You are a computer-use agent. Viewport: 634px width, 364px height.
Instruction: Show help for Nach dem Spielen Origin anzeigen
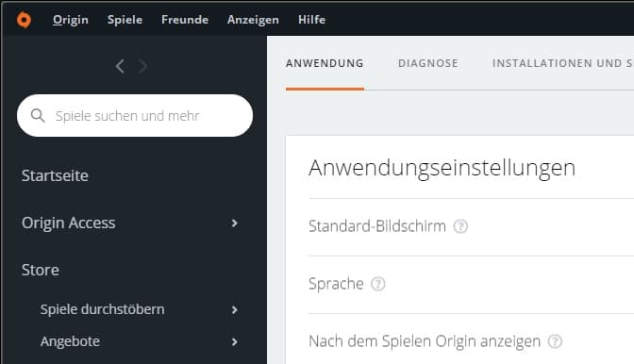click(x=555, y=341)
